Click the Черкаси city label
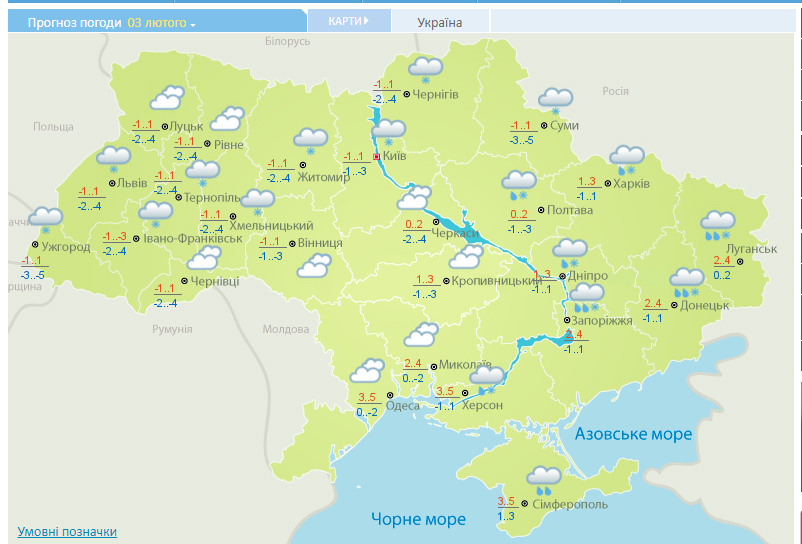Viewport: 802px width, 544px height. (455, 234)
